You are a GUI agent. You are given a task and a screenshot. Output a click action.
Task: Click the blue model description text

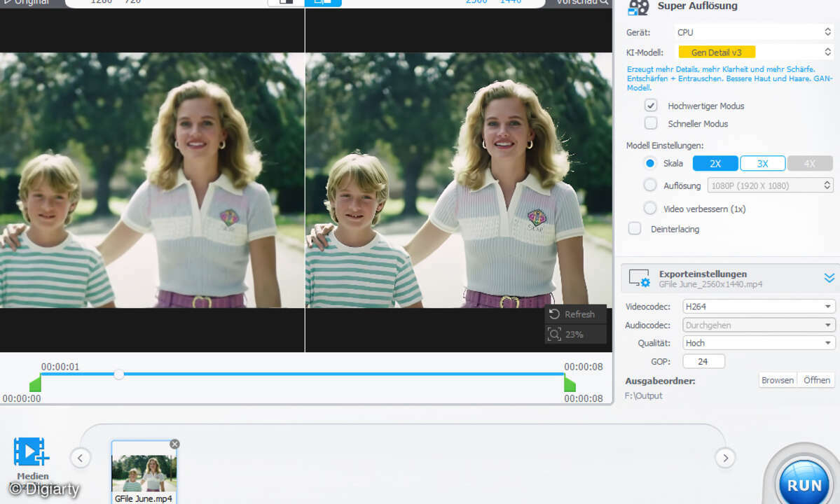tap(729, 78)
